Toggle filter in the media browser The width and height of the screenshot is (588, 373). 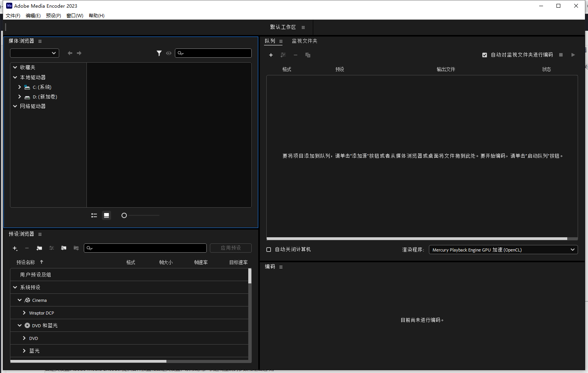[159, 53]
